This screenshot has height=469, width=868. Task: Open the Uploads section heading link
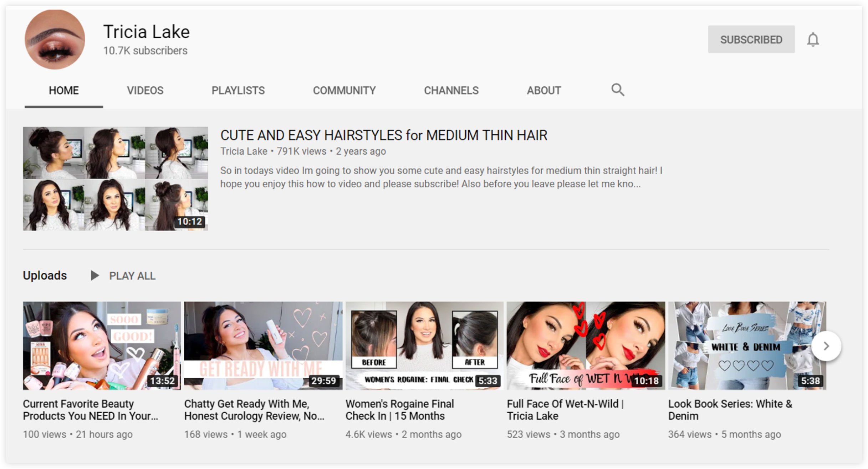tap(45, 276)
